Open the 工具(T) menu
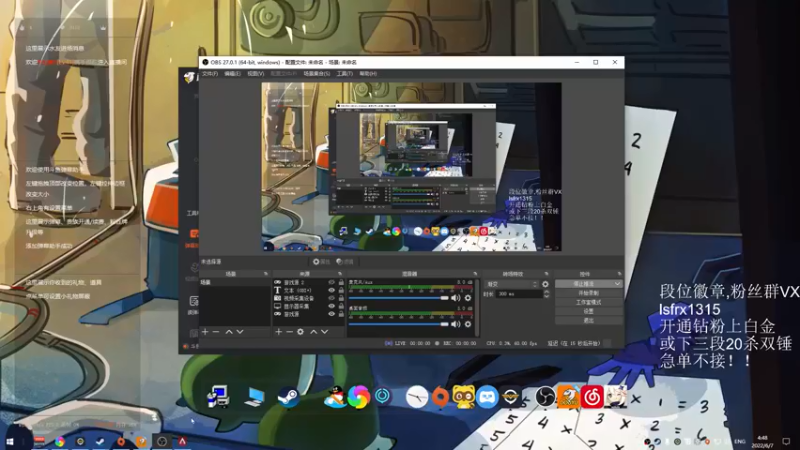 point(344,74)
